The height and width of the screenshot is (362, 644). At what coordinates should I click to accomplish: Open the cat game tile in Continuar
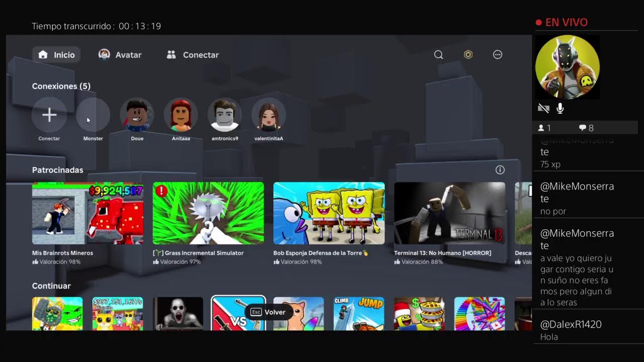pyautogui.click(x=299, y=313)
